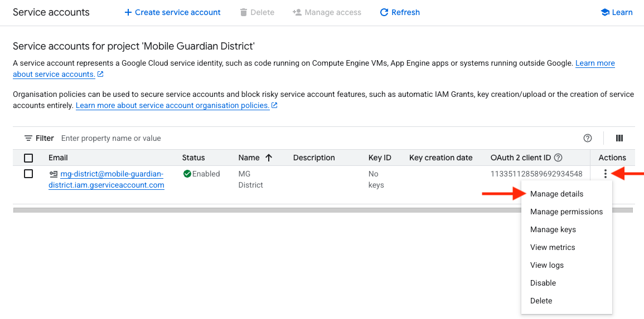Open the Learn panel
This screenshot has width=644, height=319.
click(x=616, y=12)
